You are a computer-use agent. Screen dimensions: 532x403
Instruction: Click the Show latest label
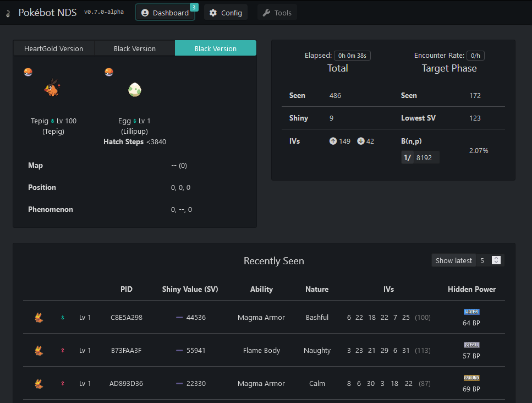[454, 260]
